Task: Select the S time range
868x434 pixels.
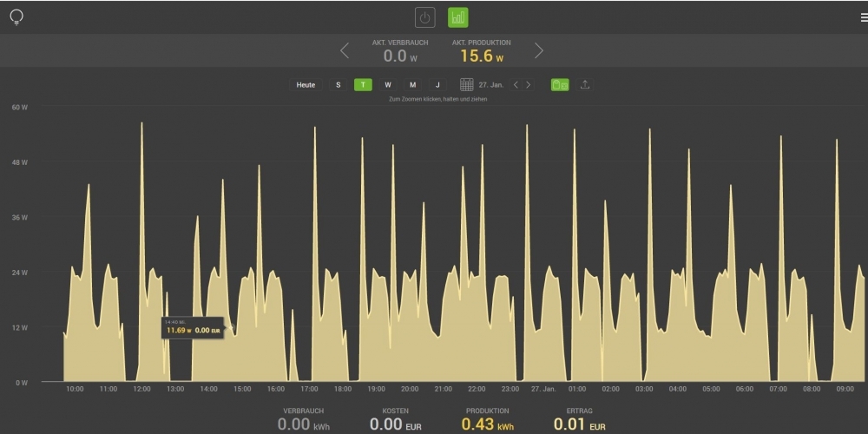Action: tap(339, 85)
